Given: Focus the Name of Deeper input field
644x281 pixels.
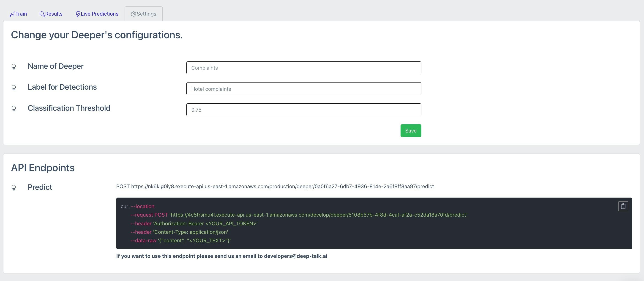Looking at the screenshot, I should coord(303,68).
